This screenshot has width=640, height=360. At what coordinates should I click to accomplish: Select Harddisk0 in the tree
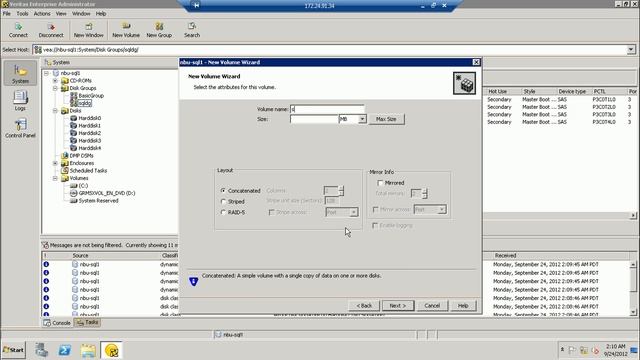click(89, 118)
